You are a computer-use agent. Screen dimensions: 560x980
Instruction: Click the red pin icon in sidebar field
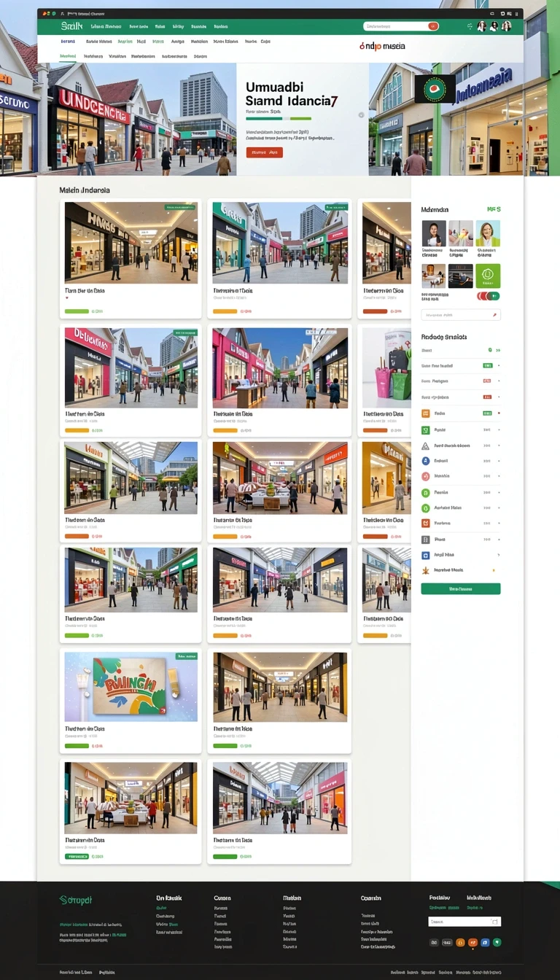click(x=495, y=315)
